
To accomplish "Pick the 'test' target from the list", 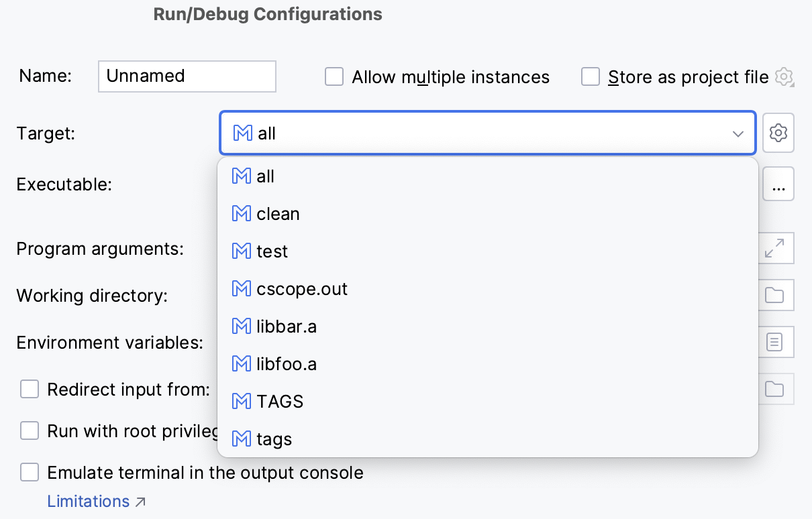I will pos(271,251).
